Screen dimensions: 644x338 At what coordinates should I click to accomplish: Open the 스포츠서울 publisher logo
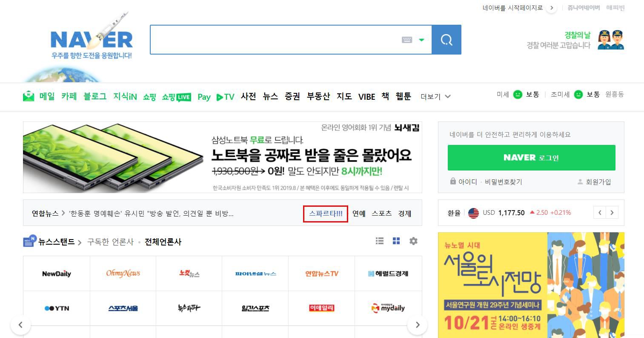click(123, 308)
